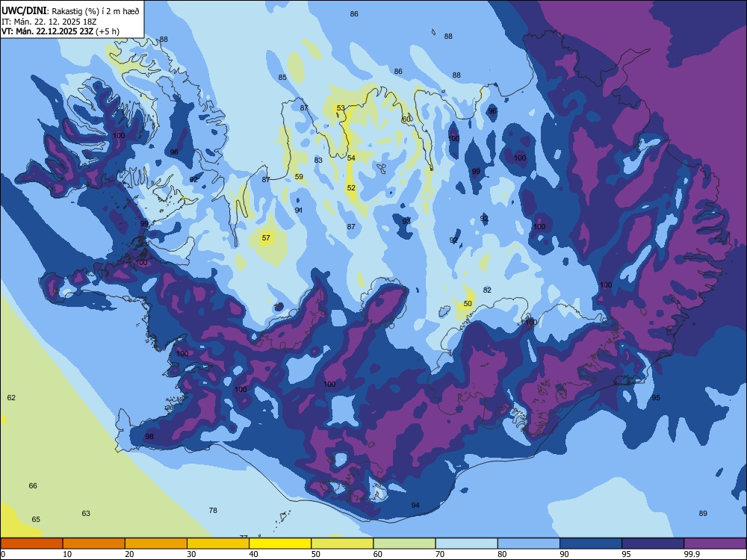Screen dimensions: 747x560
Task: Click the humidity value 82 on the map
Action: coord(487,290)
